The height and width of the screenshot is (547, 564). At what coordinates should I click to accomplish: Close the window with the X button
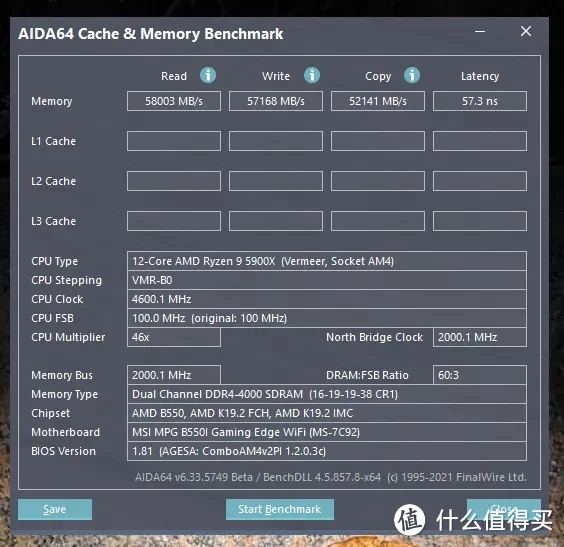(x=526, y=31)
